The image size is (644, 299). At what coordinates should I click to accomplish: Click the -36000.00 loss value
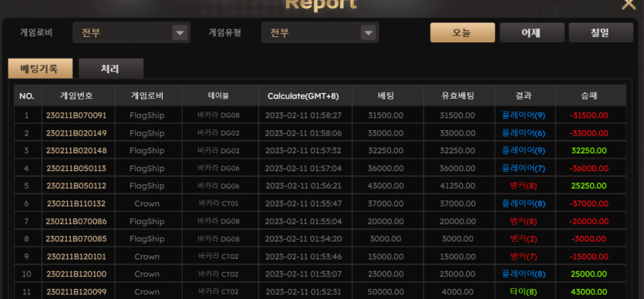click(x=589, y=169)
